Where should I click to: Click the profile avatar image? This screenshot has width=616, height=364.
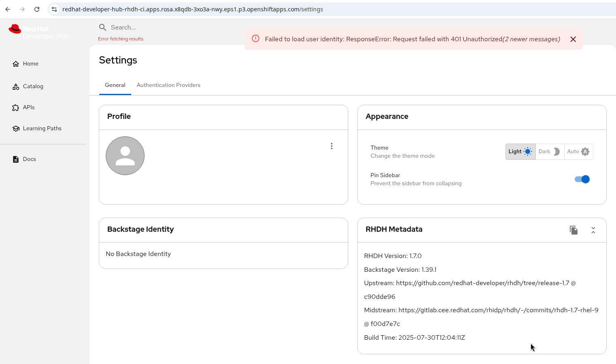[x=125, y=156]
